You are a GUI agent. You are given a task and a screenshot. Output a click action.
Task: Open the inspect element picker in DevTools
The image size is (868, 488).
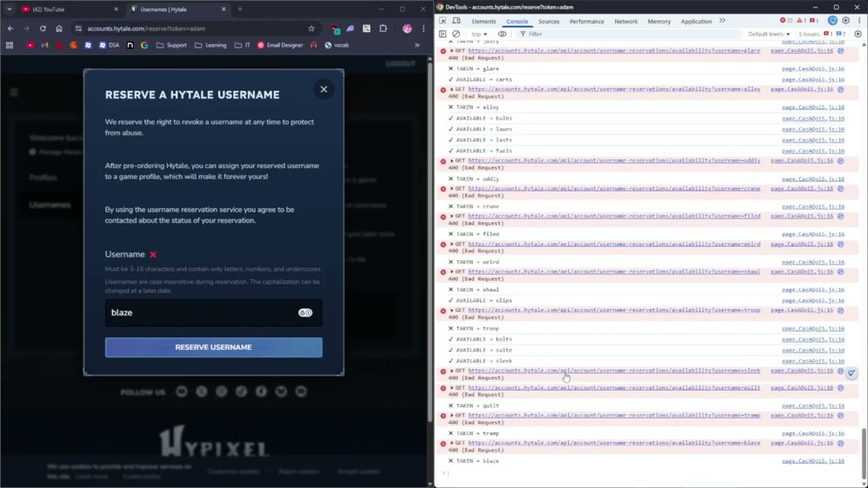(x=443, y=21)
